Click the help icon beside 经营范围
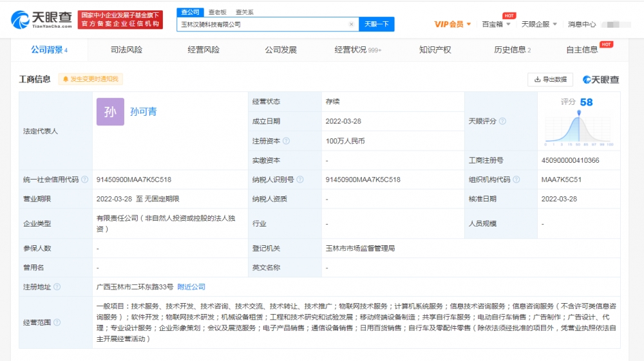 pyautogui.click(x=57, y=322)
